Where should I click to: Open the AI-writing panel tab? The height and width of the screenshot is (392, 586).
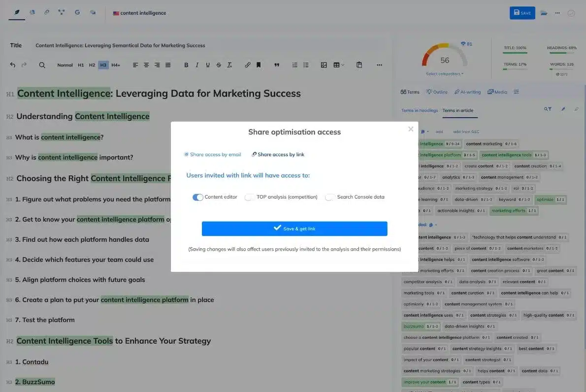click(x=467, y=92)
